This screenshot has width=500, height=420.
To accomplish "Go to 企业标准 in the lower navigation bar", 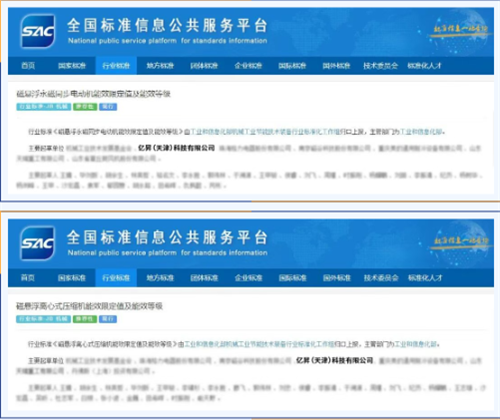I will (x=248, y=278).
